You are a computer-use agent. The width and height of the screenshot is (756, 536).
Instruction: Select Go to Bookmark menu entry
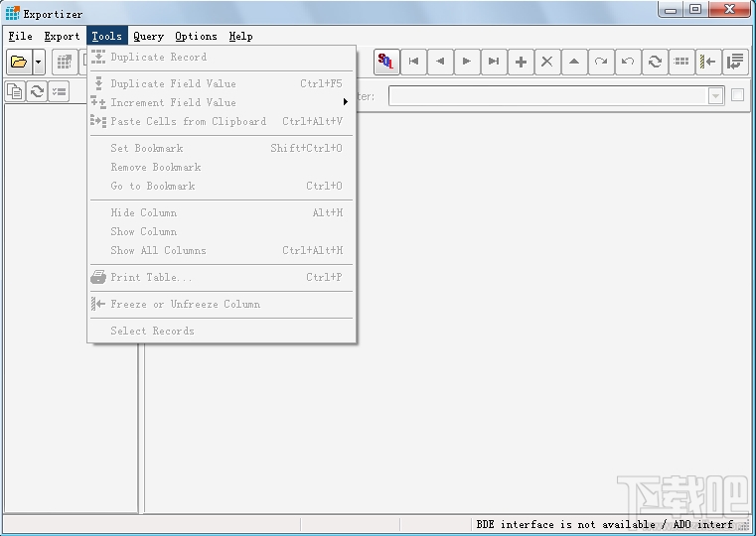pos(222,186)
